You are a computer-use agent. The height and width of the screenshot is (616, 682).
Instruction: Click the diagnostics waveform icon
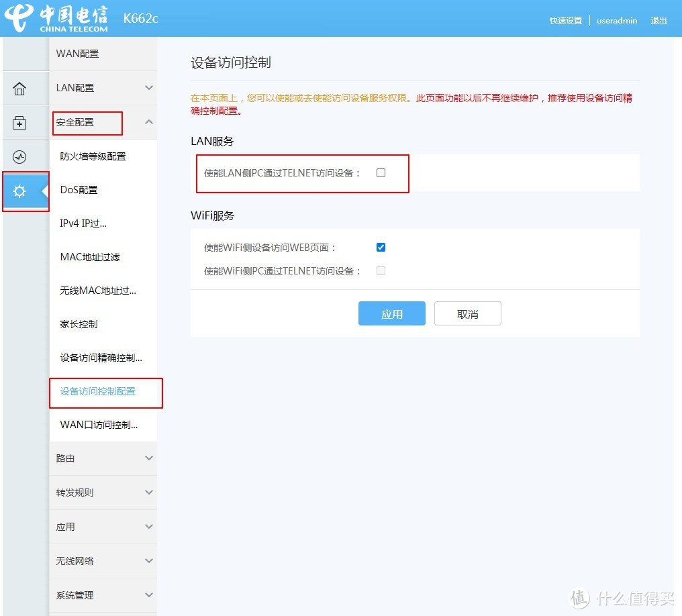click(19, 156)
